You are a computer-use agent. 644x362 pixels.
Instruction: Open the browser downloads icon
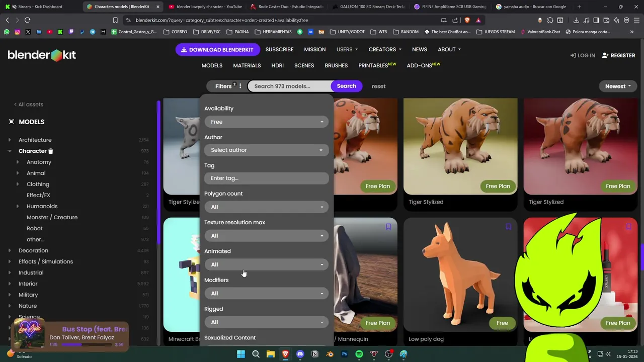pyautogui.click(x=576, y=20)
